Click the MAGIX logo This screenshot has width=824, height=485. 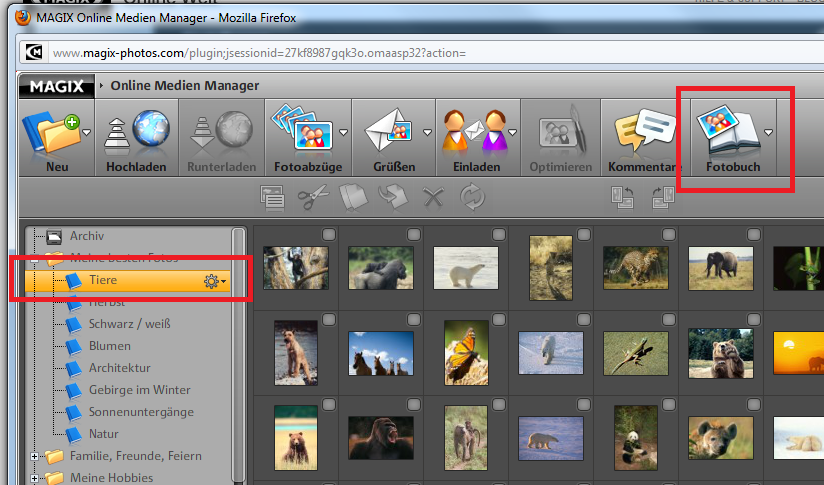57,87
